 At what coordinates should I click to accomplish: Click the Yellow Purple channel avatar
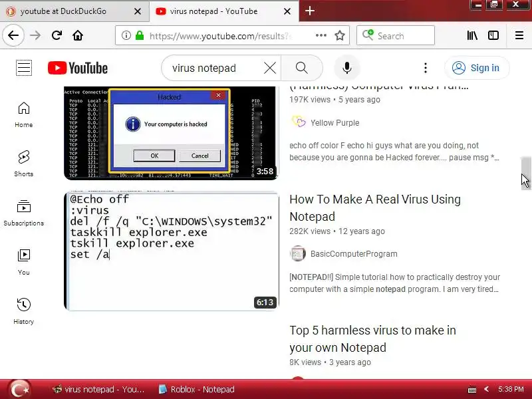(298, 122)
